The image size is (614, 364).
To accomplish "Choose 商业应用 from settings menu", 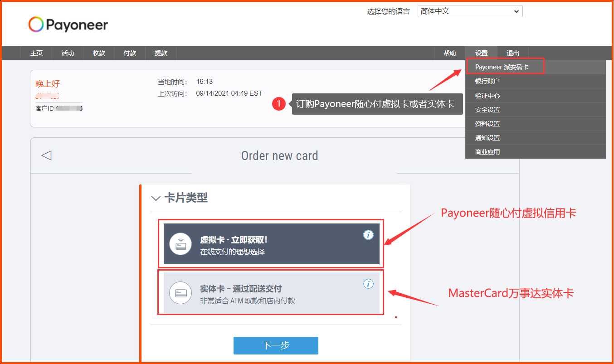I will click(x=536, y=152).
